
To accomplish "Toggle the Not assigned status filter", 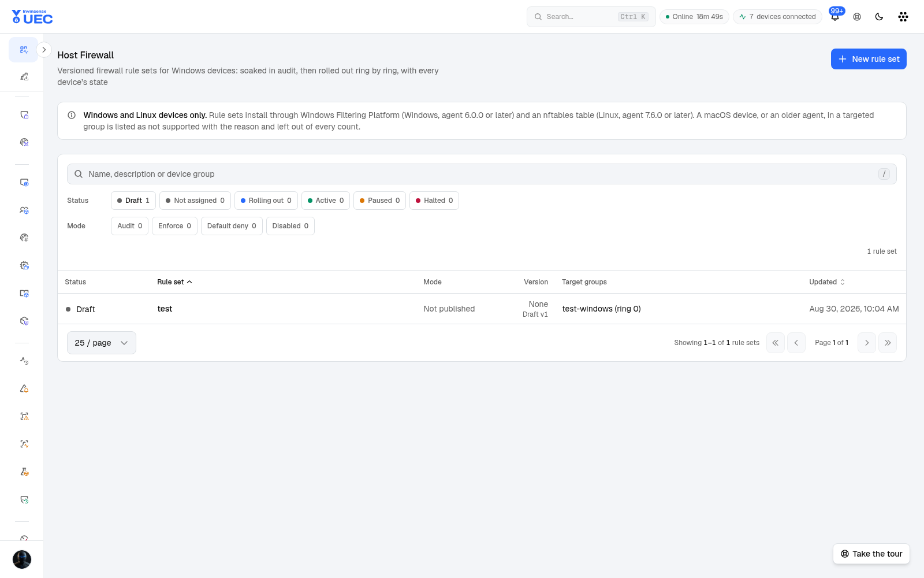I will coord(195,201).
